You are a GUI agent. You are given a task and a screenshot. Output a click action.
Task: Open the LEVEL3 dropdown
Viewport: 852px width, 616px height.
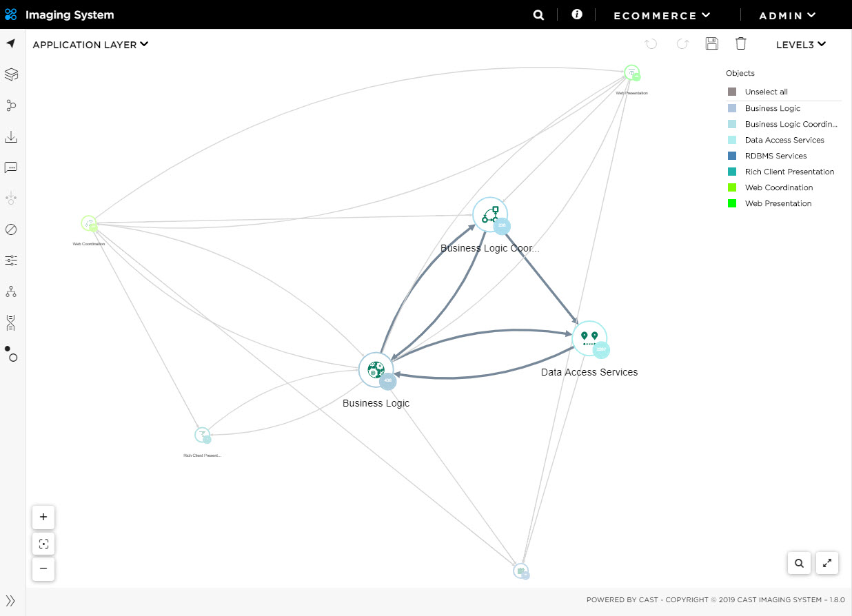coord(800,45)
